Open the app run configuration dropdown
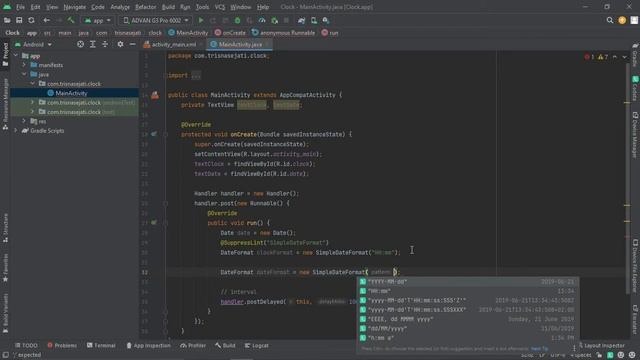Image resolution: width=640 pixels, height=360 pixels. tap(98, 20)
